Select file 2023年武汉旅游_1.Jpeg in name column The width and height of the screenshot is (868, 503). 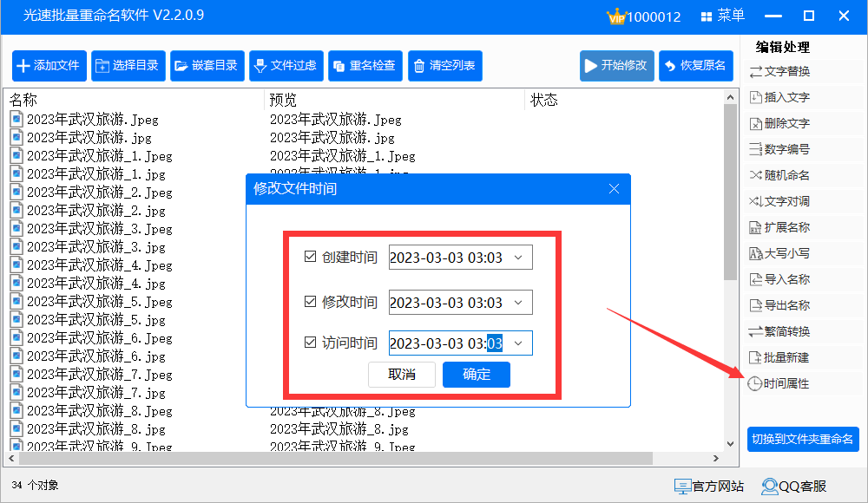pyautogui.click(x=100, y=156)
